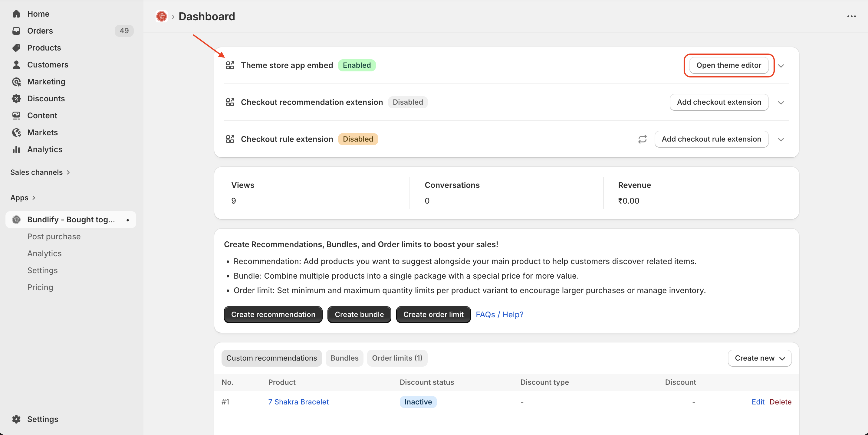Image resolution: width=868 pixels, height=435 pixels.
Task: Click refresh icon beside checkout rule extension
Action: click(642, 139)
